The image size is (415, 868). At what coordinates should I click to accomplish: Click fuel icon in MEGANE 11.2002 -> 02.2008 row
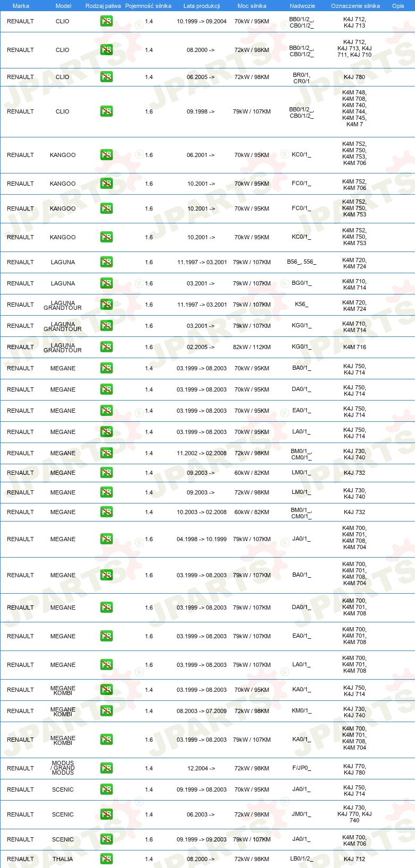[x=106, y=454]
